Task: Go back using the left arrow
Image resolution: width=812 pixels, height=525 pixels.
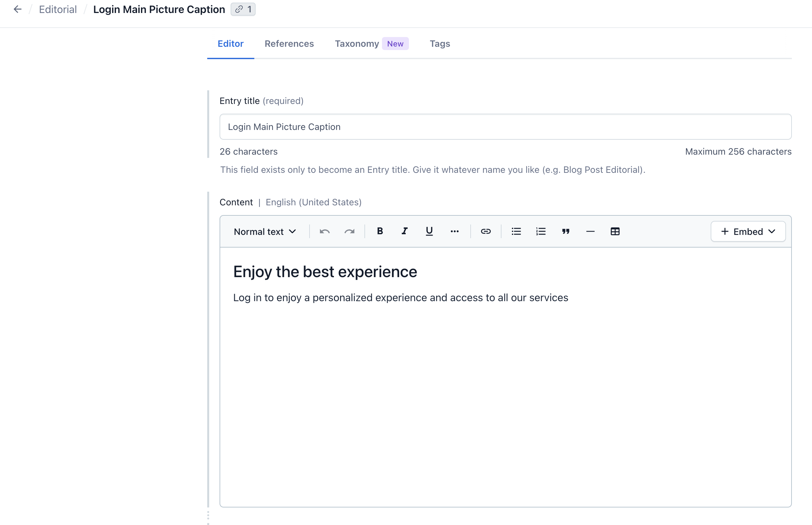Action: click(18, 9)
